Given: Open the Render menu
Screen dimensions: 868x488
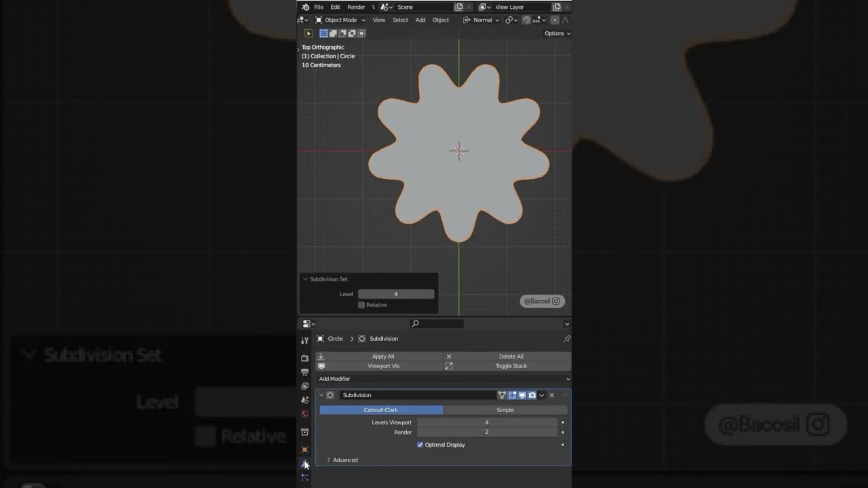Looking at the screenshot, I should click(x=356, y=7).
